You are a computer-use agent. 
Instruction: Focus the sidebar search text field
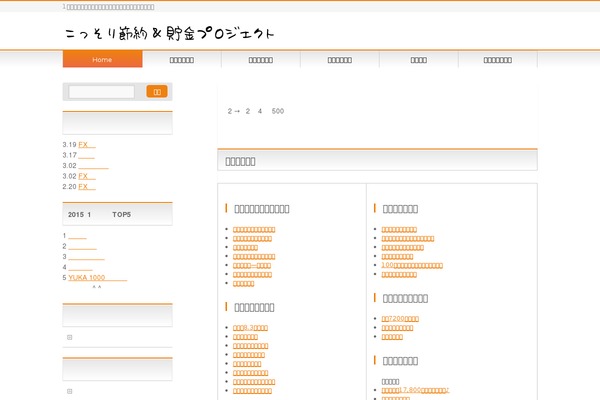101,92
